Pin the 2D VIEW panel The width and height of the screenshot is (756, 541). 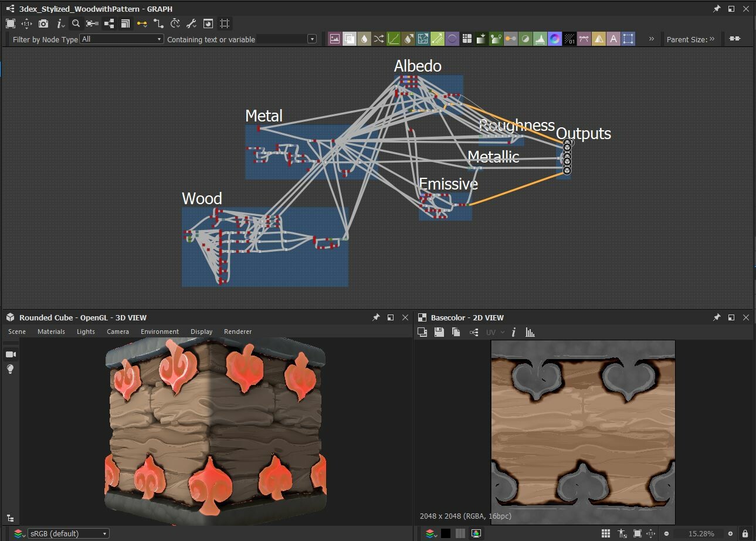716,317
